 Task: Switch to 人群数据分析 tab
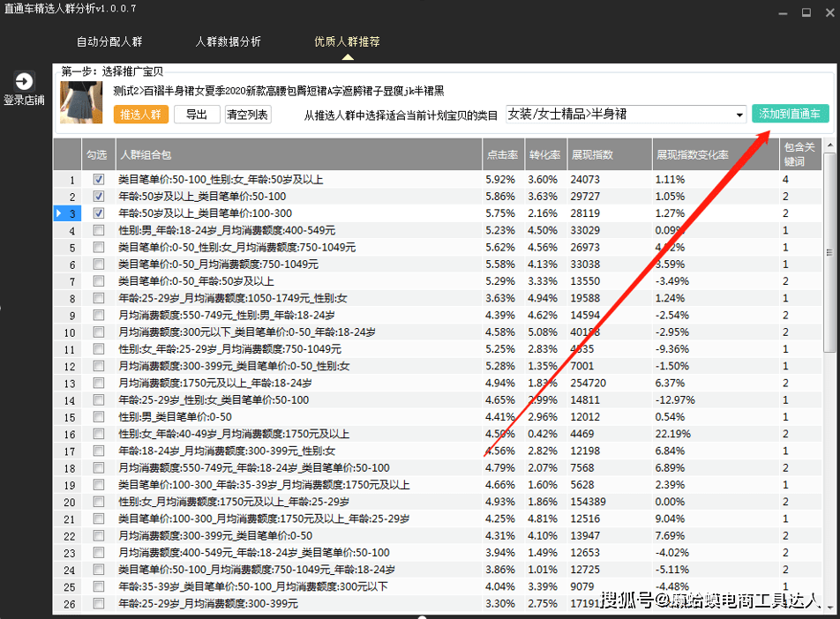coord(228,41)
